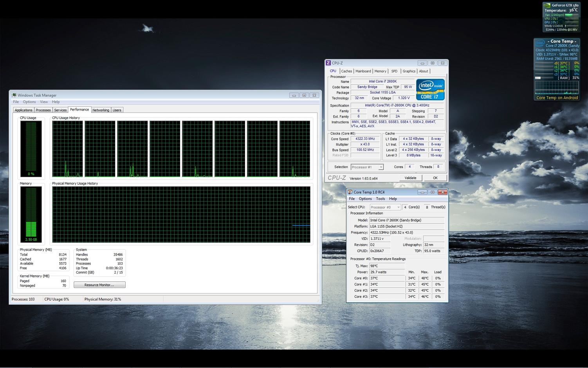This screenshot has width=588, height=368.
Task: Click the NVIDIA logo in GeForce gadget
Action: coord(547,5)
